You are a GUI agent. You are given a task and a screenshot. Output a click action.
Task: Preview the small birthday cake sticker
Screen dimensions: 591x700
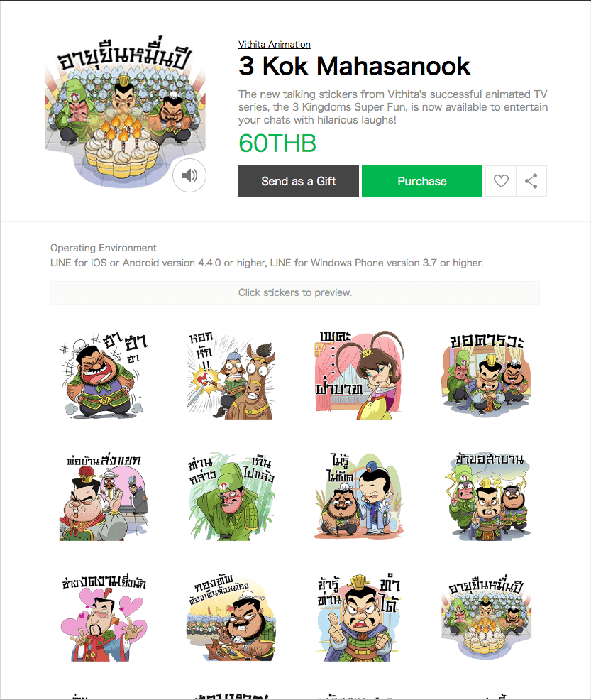click(486, 618)
